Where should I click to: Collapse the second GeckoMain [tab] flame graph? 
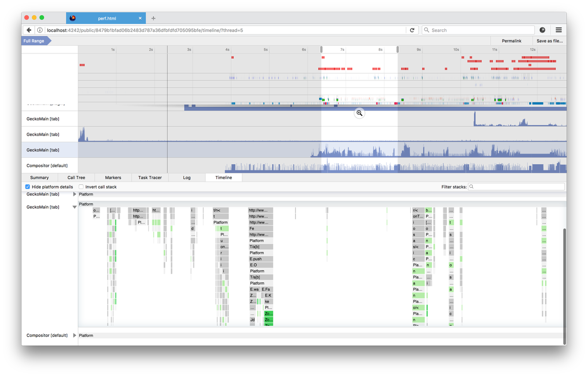(75, 207)
